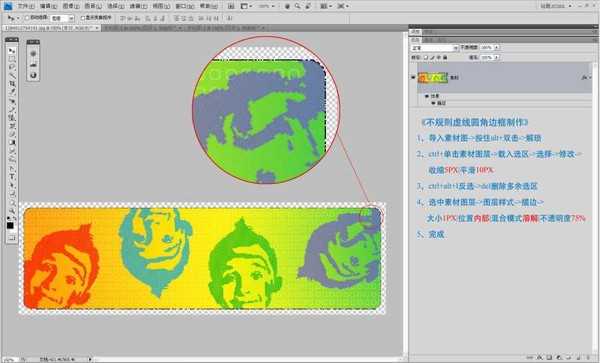Open the fx layer style icon on layer
600x363 pixels.
pyautogui.click(x=585, y=77)
